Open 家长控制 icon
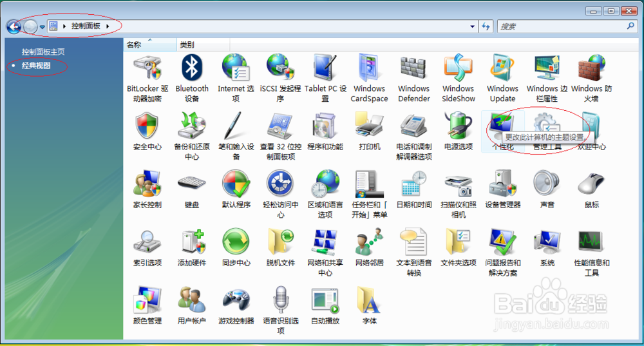 coord(147,184)
